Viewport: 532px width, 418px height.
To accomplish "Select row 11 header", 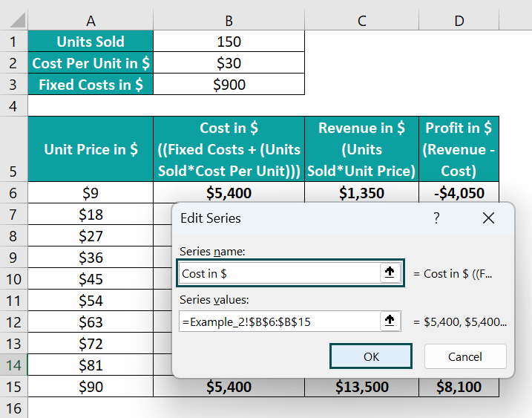I will (x=13, y=301).
